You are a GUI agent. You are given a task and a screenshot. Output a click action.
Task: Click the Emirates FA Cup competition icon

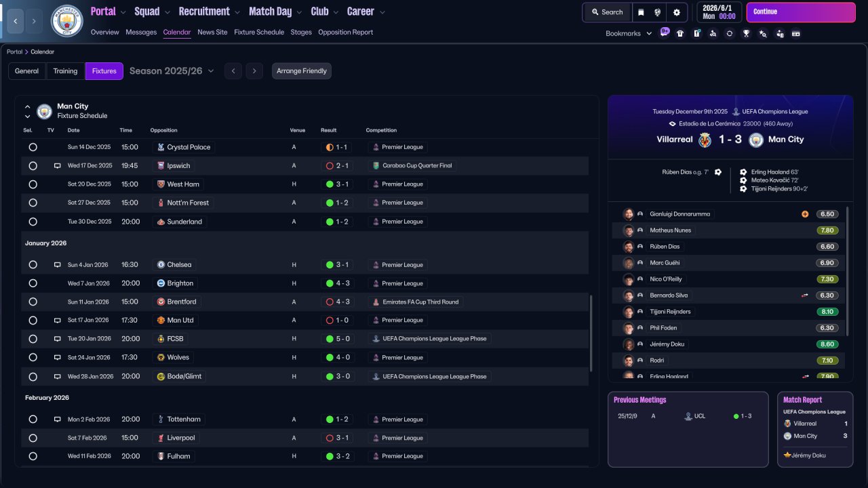(376, 302)
